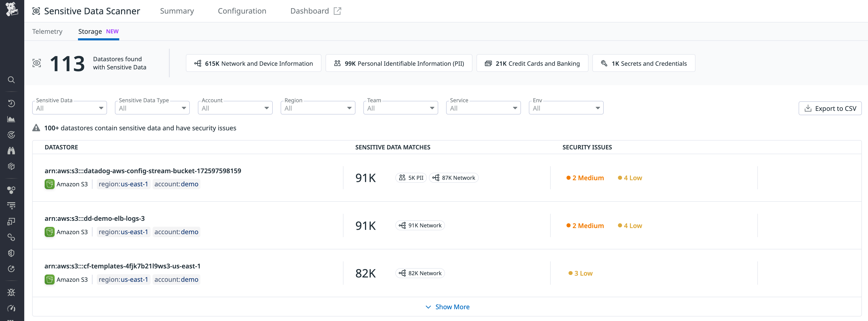Toggle the 1K Secrets and Credentials chip

pyautogui.click(x=644, y=63)
